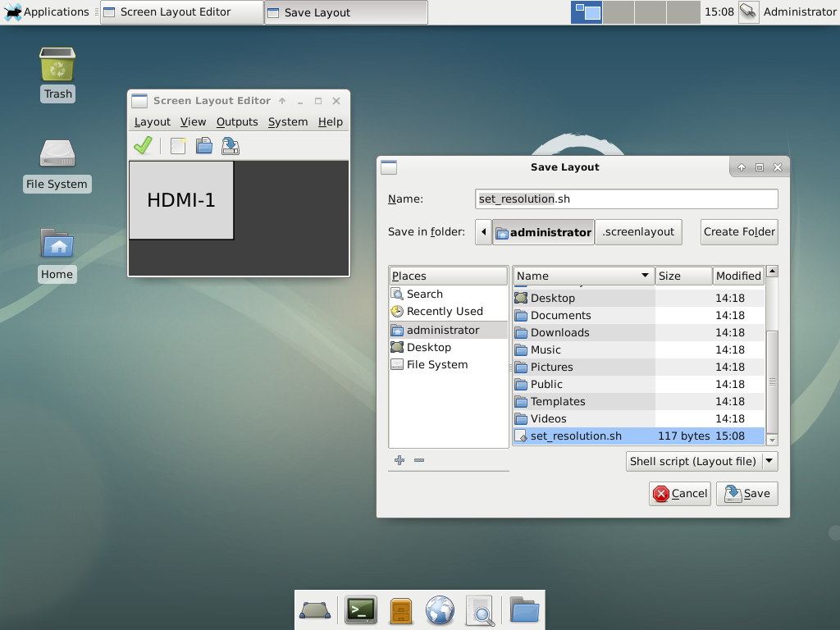The height and width of the screenshot is (630, 840).
Task: Open the New layout icon in Screen Layout Editor
Action: [x=177, y=145]
